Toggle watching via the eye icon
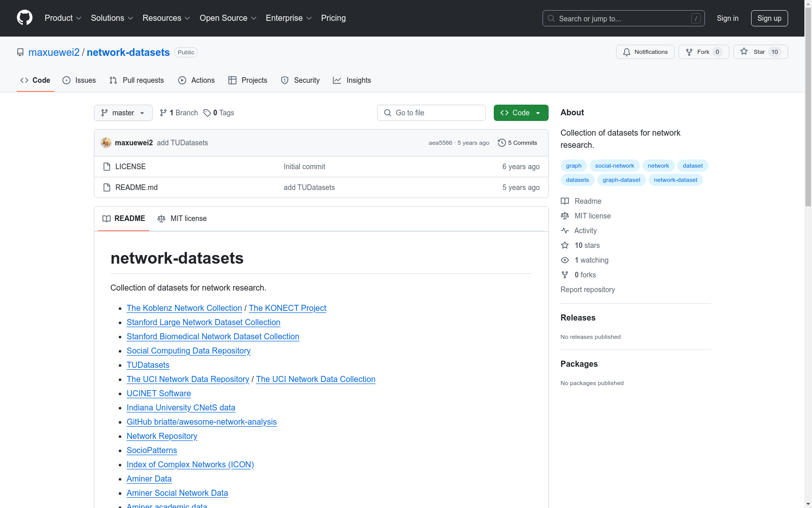The image size is (812, 508). [564, 260]
